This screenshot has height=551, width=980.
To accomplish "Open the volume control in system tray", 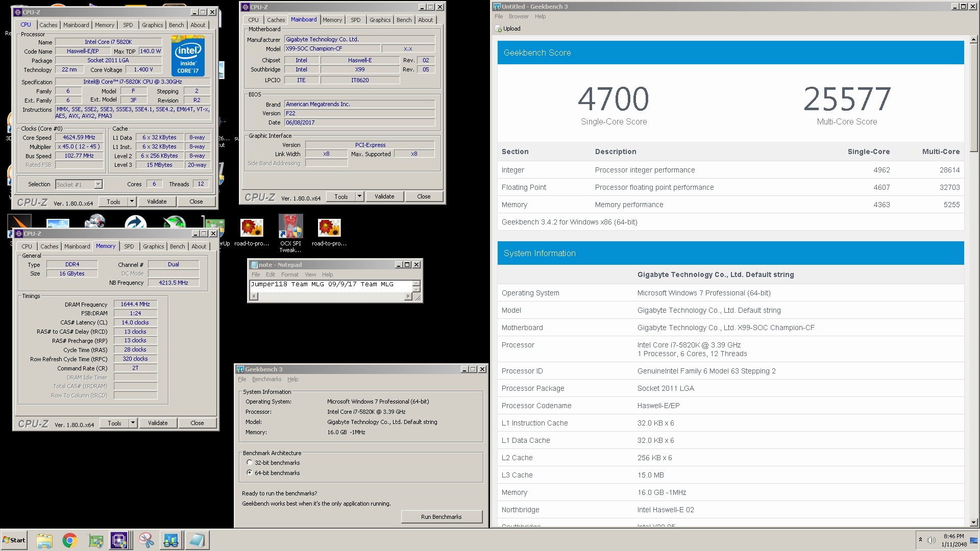I will 932,540.
